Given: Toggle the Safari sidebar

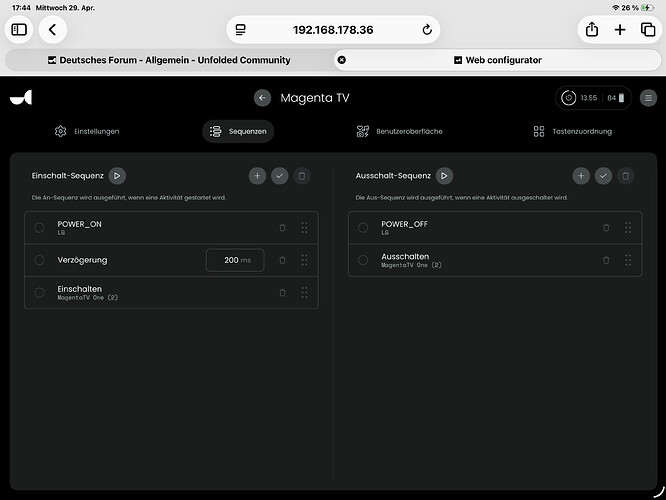Looking at the screenshot, I should (19, 30).
